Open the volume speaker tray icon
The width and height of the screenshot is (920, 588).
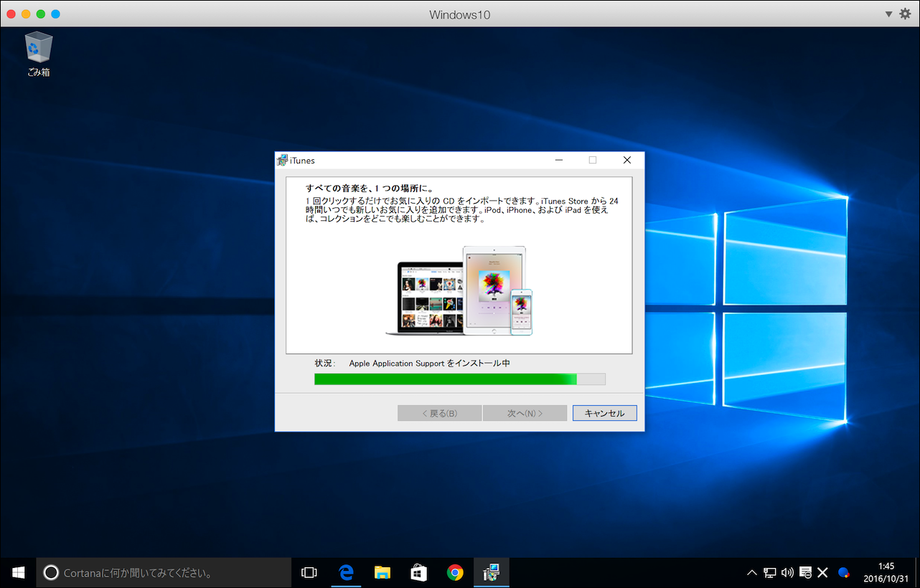coord(787,573)
